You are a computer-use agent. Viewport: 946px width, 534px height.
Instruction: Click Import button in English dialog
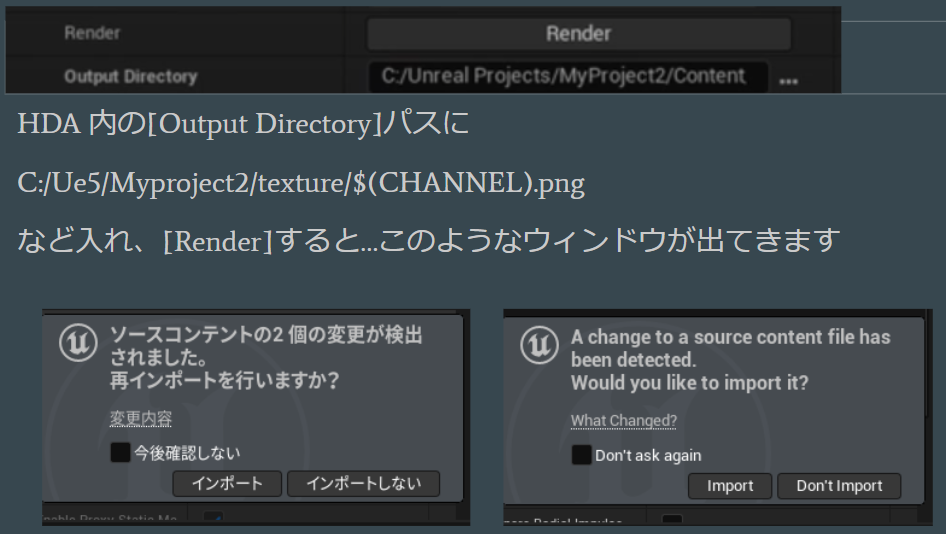[730, 486]
